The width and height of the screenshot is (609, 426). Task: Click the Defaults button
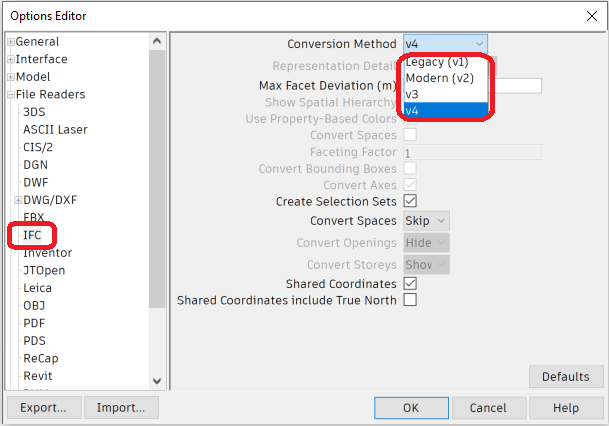point(566,377)
